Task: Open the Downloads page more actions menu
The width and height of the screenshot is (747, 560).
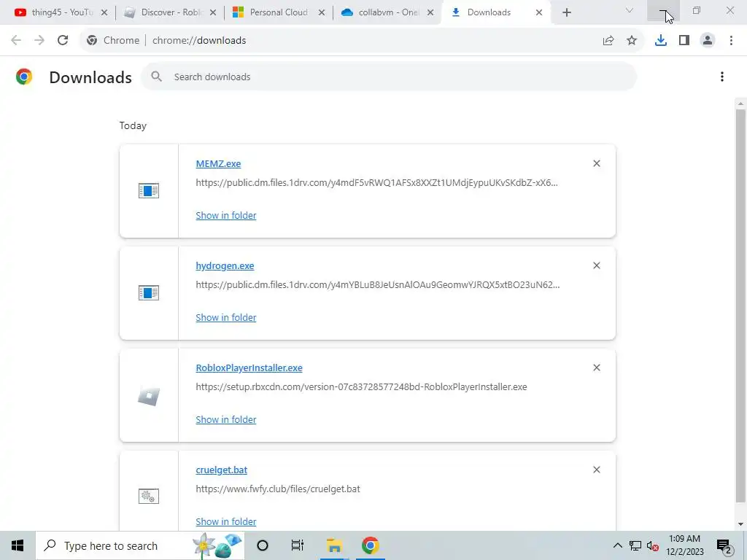Action: pos(722,77)
